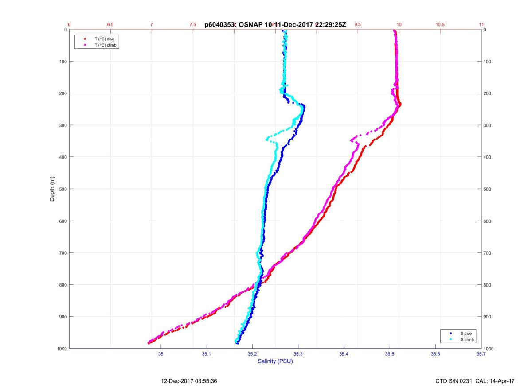532x392 pixels.
Task: Click salinity tick label 35.4
Action: coord(344,354)
